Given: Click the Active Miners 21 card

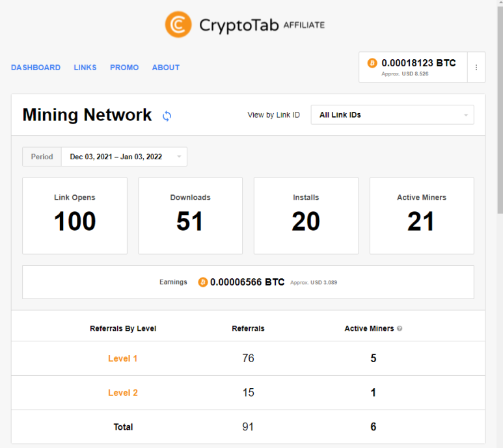Looking at the screenshot, I should click(x=422, y=216).
